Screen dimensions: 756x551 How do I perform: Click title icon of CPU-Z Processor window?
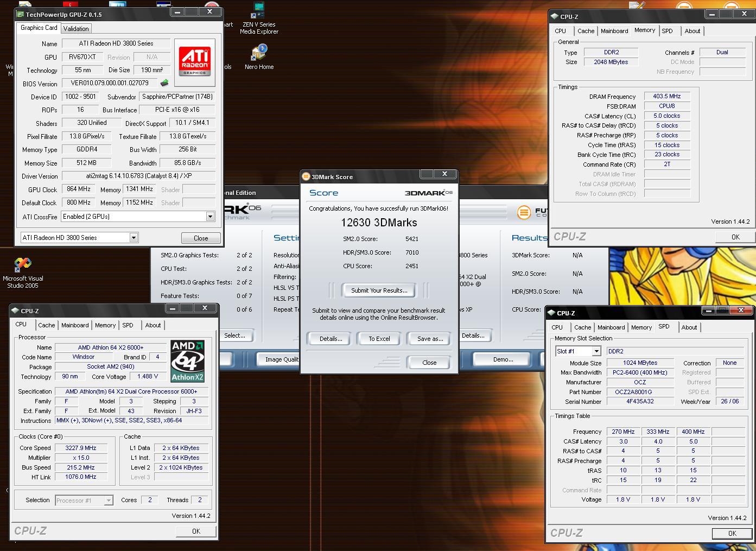coord(15,311)
